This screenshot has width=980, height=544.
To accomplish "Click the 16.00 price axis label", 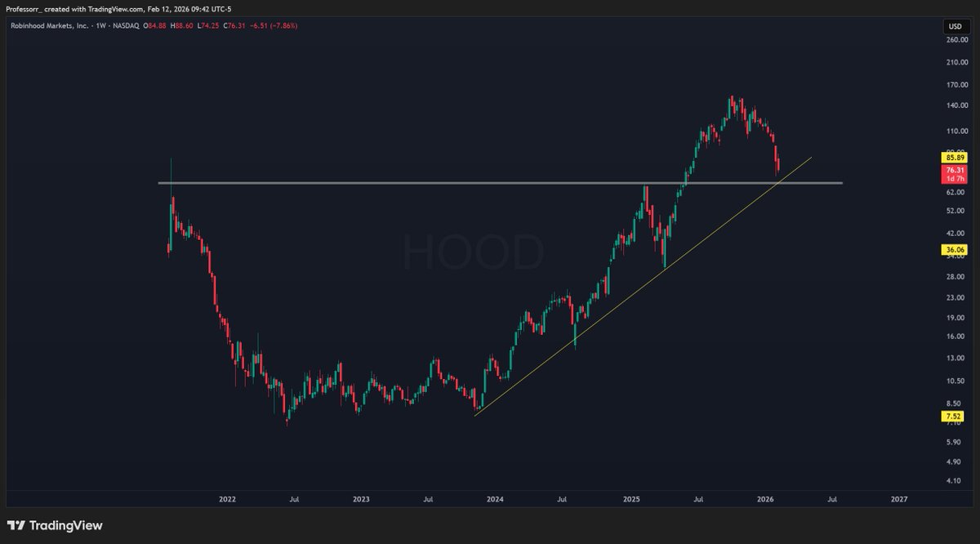I will 955,337.
